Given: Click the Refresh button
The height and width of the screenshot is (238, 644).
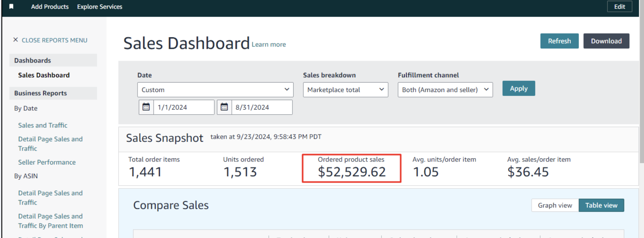Looking at the screenshot, I should point(559,41).
